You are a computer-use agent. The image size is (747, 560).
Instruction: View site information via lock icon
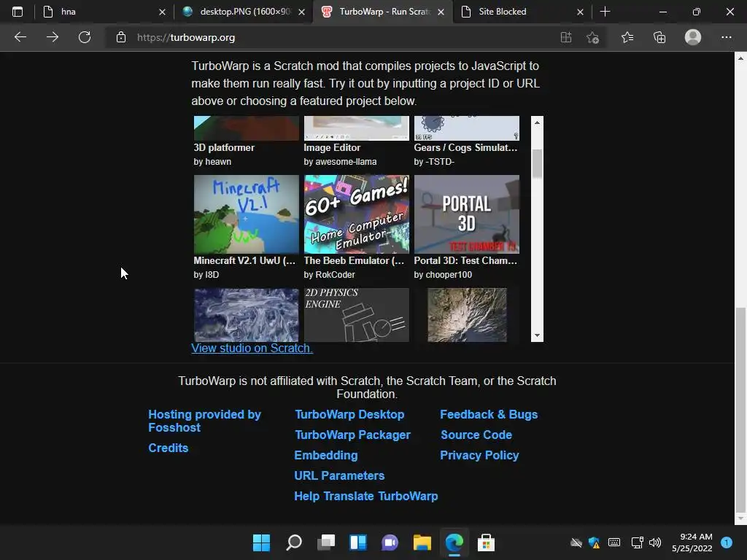pyautogui.click(x=121, y=37)
